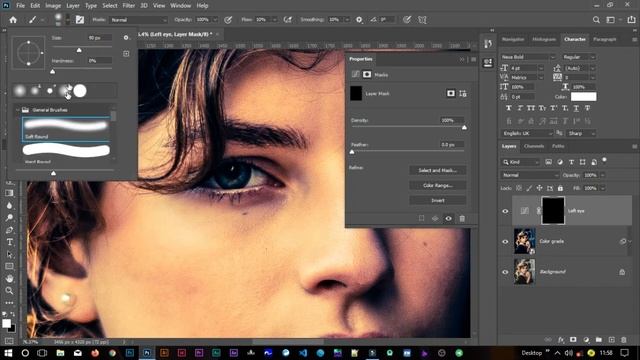The height and width of the screenshot is (360, 640).
Task: Open English: UK language dropdown
Action: 527,133
